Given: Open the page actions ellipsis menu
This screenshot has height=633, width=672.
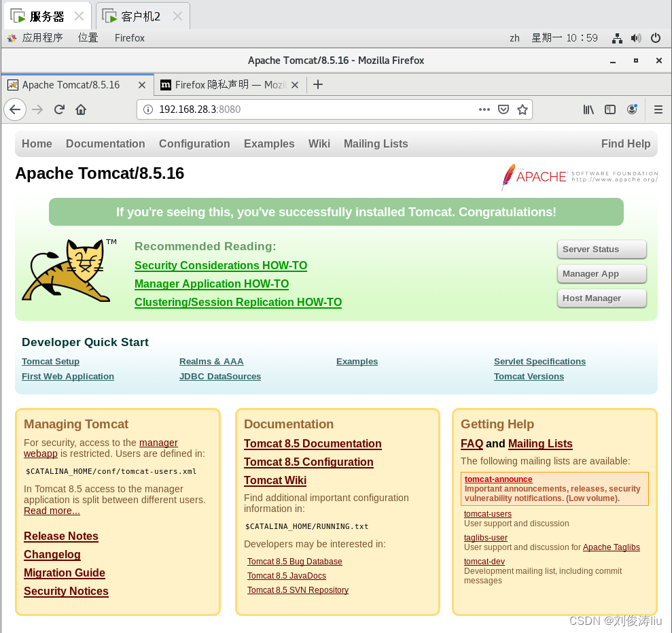Looking at the screenshot, I should [x=484, y=109].
